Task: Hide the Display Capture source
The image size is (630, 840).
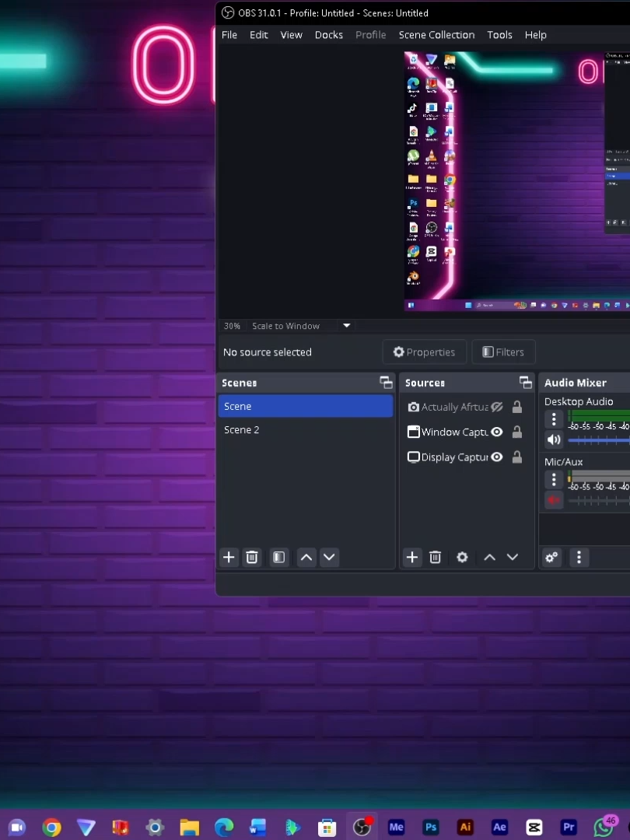Action: click(x=496, y=457)
